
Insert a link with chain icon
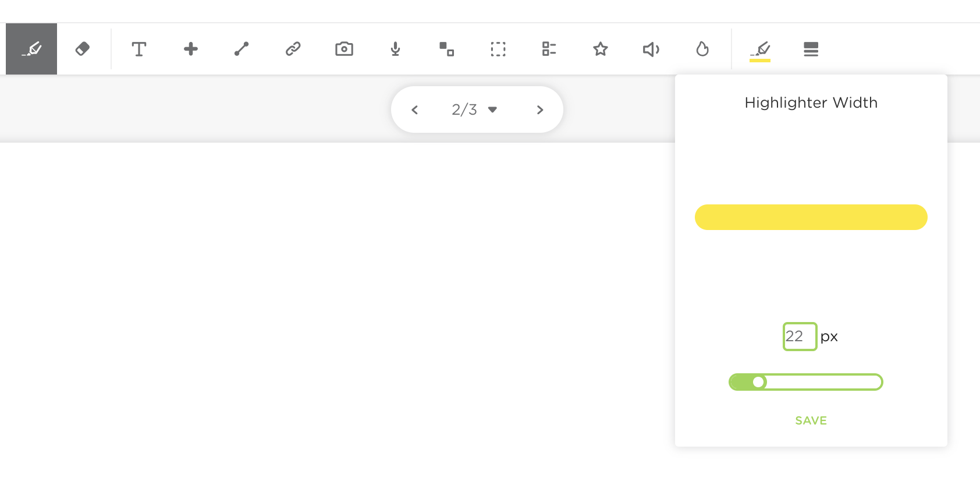pos(293,49)
